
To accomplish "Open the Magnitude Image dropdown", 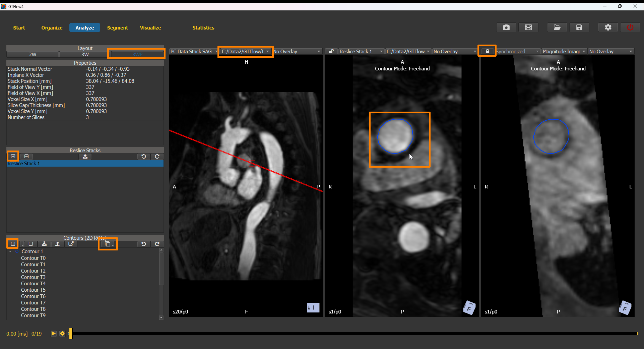I will click(564, 51).
